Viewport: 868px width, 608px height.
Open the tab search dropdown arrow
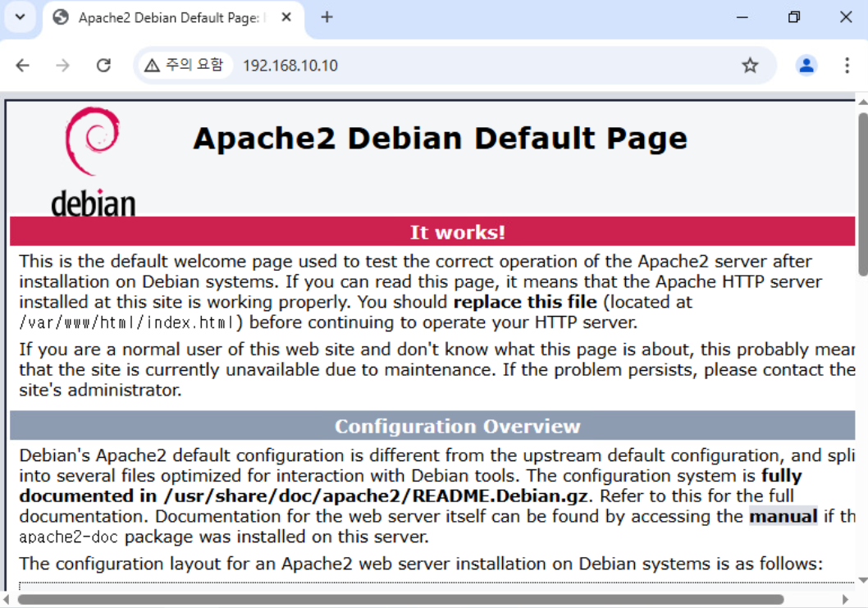(x=21, y=16)
